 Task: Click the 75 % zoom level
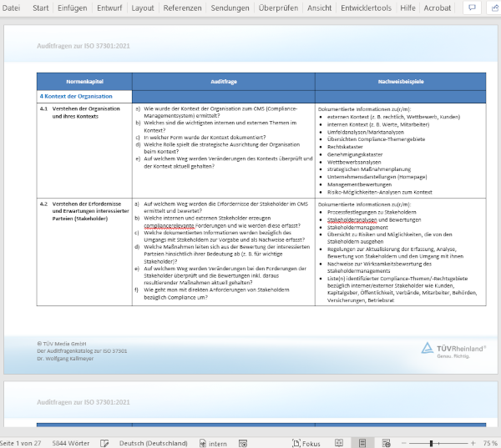point(490,444)
